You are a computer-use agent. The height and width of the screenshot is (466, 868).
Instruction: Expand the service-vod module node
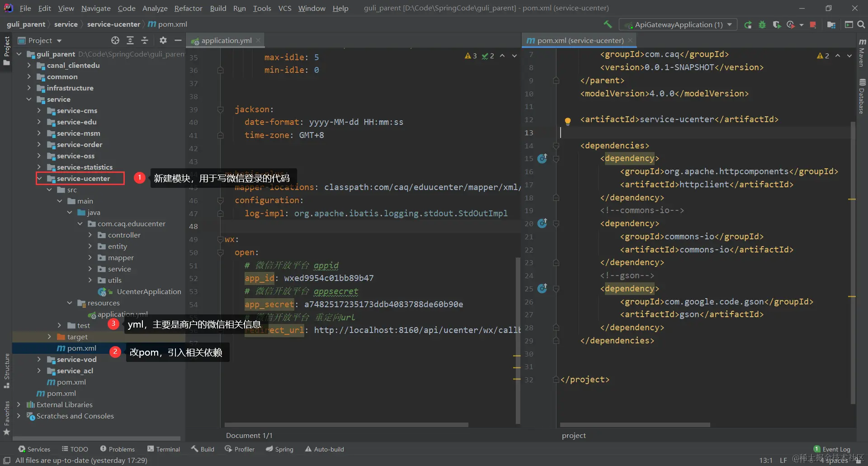click(39, 359)
